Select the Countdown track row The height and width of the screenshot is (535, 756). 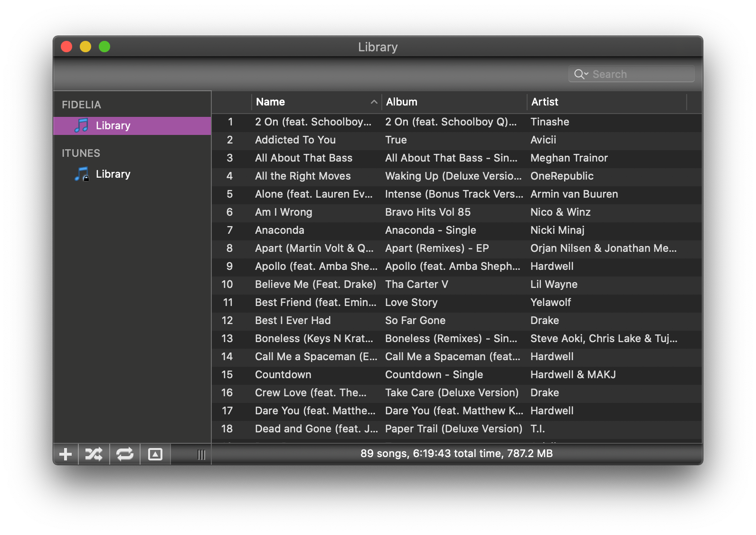point(283,374)
